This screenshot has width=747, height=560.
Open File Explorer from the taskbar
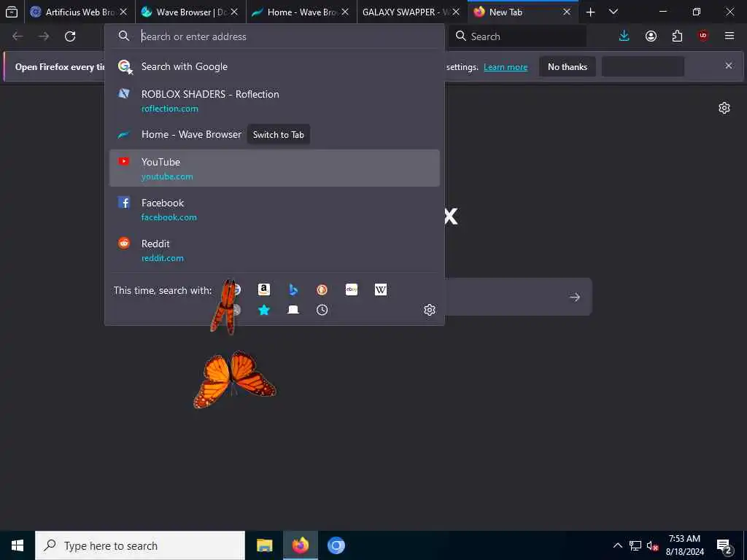point(264,545)
